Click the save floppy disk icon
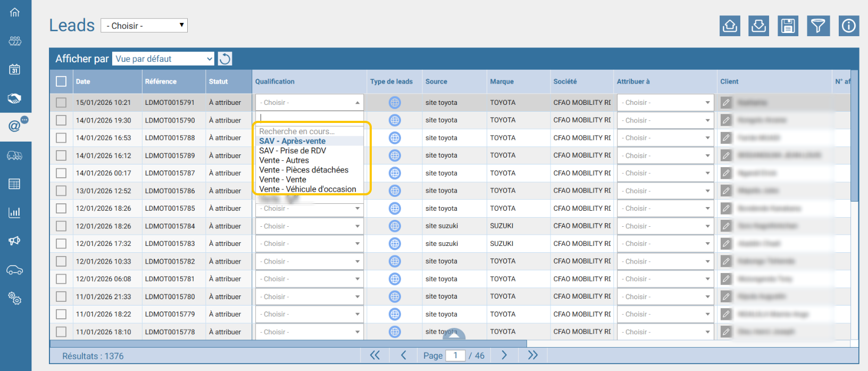 tap(788, 26)
